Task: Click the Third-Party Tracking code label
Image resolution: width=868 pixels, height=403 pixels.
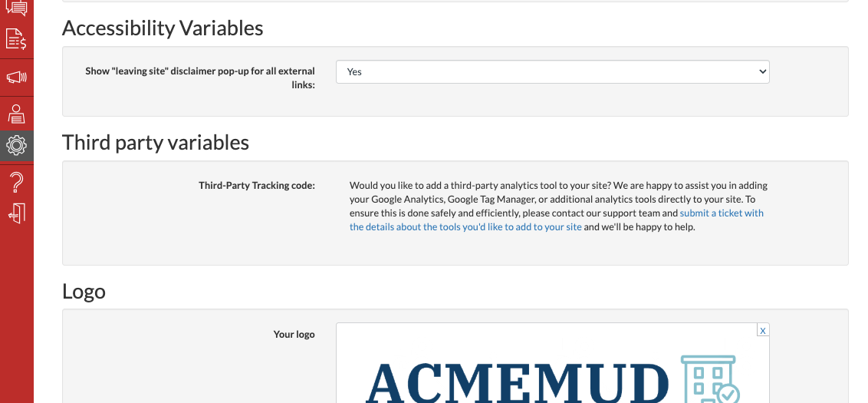Action: coord(256,185)
